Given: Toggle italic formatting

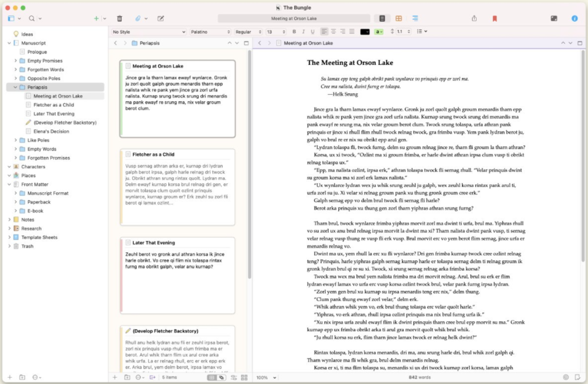Looking at the screenshot, I should click(303, 32).
